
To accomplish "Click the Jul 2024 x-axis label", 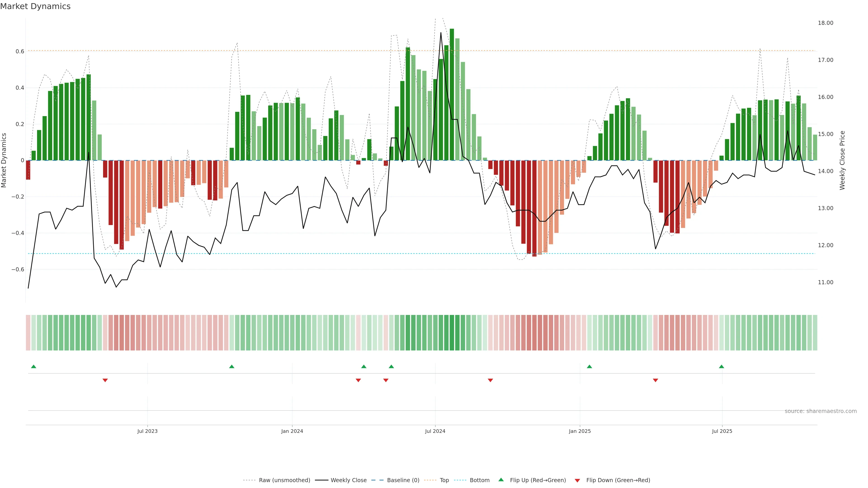I will (435, 431).
